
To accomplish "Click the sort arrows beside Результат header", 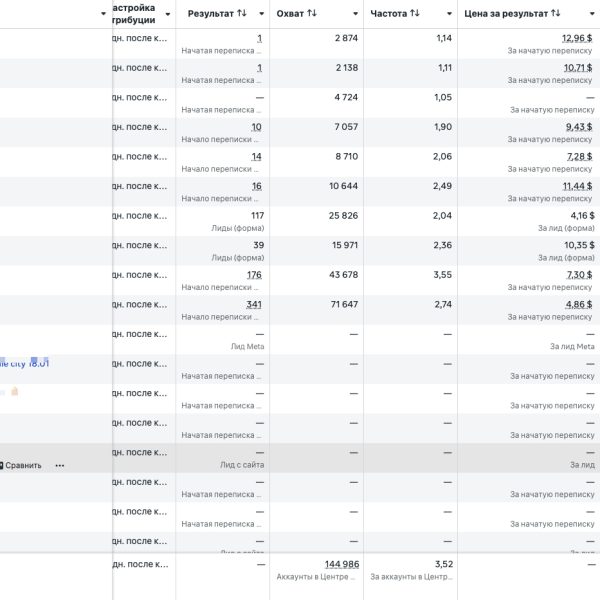I will [241, 14].
